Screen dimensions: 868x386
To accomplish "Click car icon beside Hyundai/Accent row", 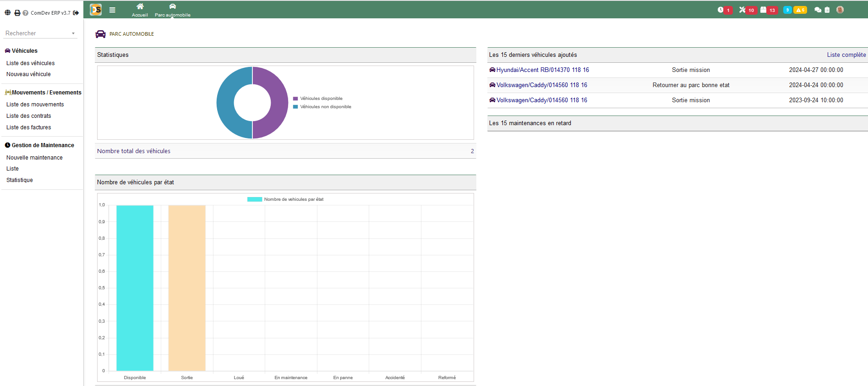I will tap(492, 70).
